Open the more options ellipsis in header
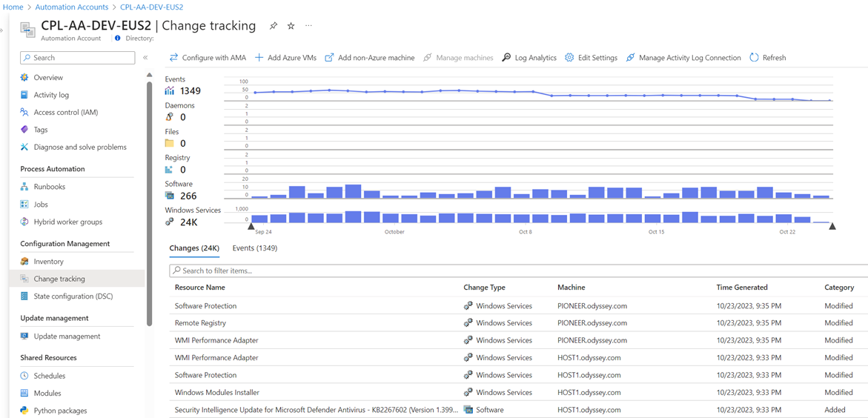The image size is (868, 418). point(309,26)
